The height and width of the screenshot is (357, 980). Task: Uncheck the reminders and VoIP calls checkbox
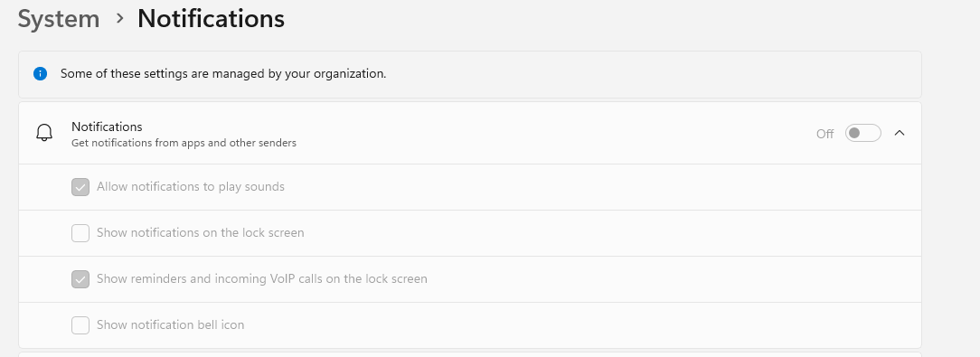coord(80,279)
